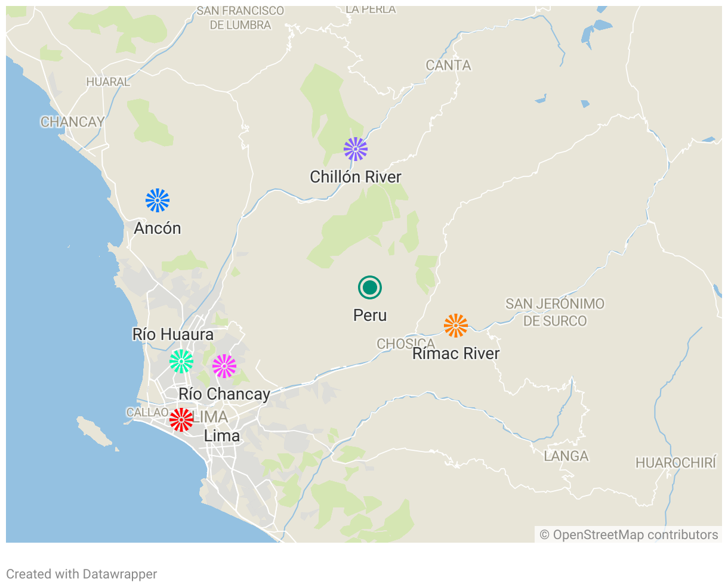Click the green Peru circle marker
The image size is (728, 588).
tap(370, 287)
